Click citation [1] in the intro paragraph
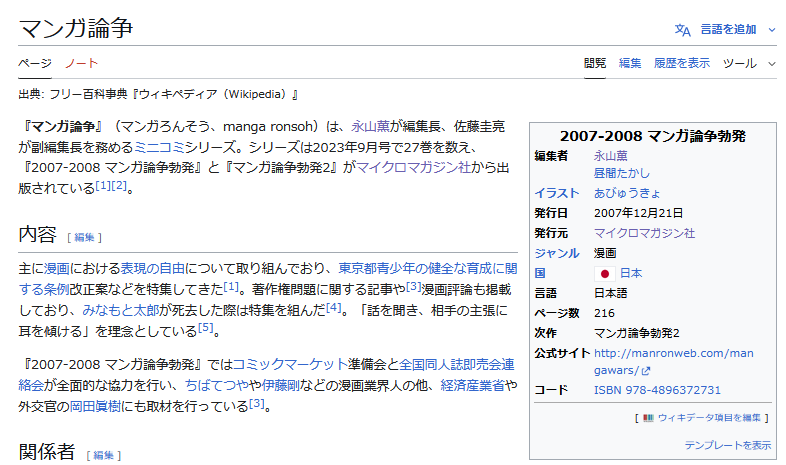The height and width of the screenshot is (465, 786). point(103,185)
